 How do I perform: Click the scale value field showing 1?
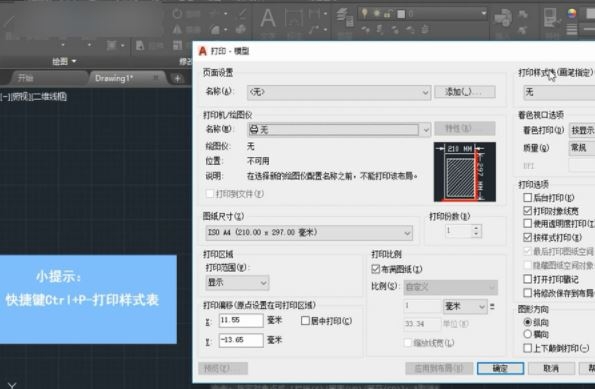click(422, 306)
